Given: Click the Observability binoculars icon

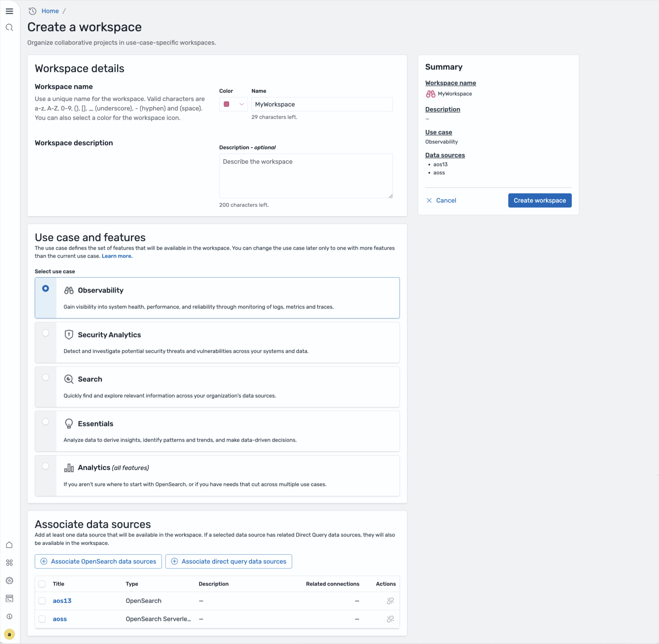Looking at the screenshot, I should (69, 290).
